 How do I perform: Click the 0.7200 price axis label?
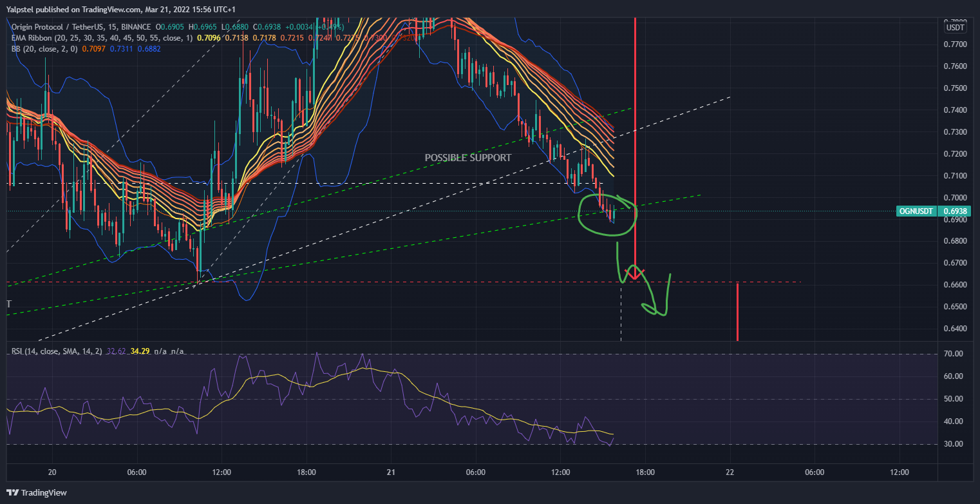click(x=955, y=154)
